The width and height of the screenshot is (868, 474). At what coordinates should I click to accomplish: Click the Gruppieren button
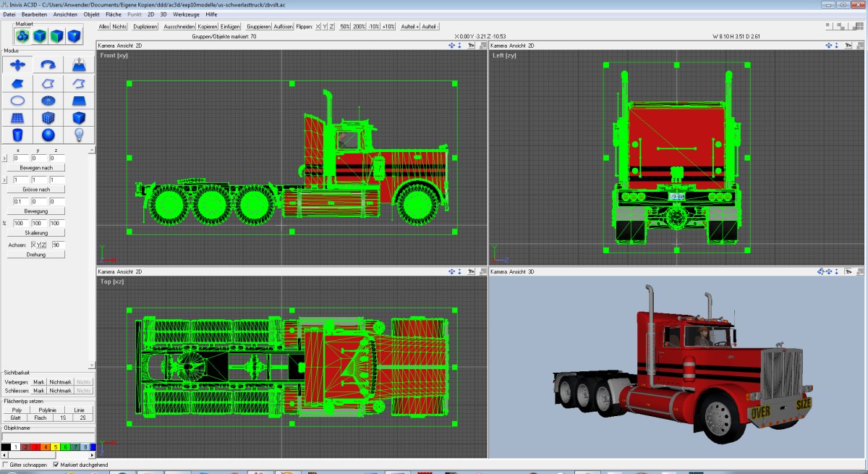[258, 26]
